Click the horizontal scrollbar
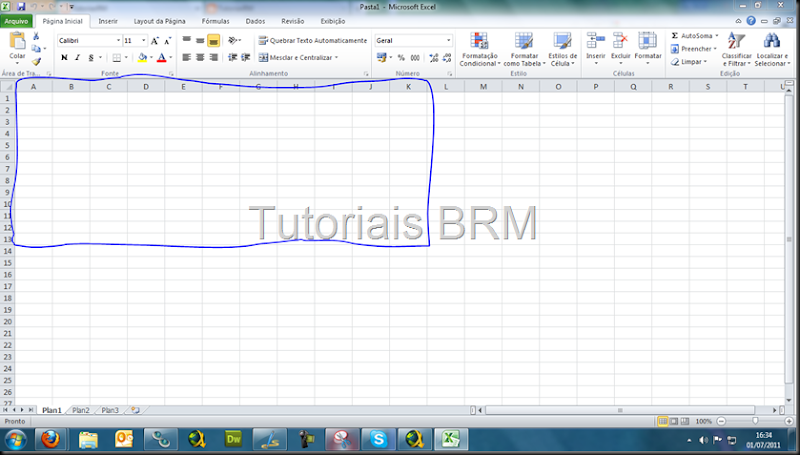 pos(620,410)
